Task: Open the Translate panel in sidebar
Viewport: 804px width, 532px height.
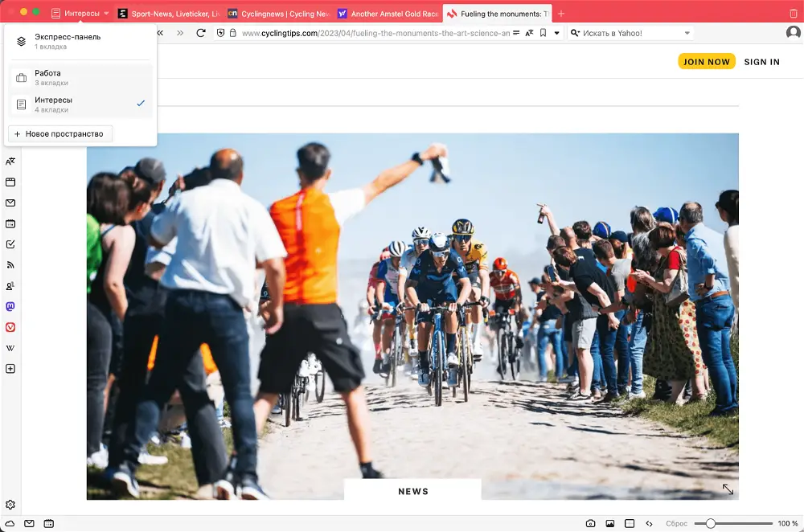Action: point(10,162)
